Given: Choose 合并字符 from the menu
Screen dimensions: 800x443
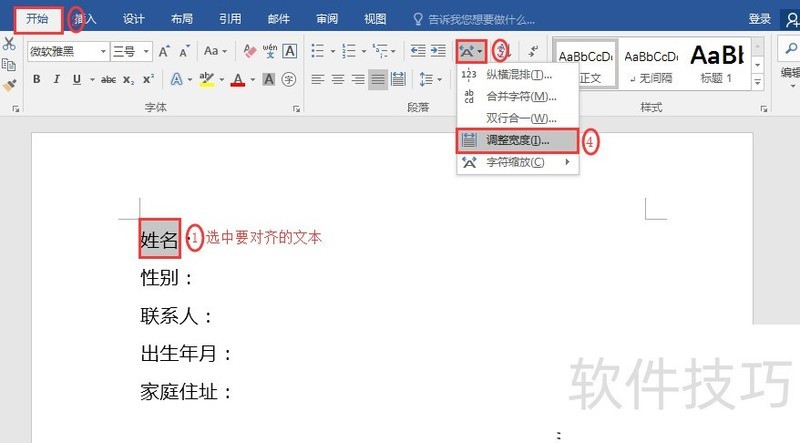Looking at the screenshot, I should (x=517, y=96).
